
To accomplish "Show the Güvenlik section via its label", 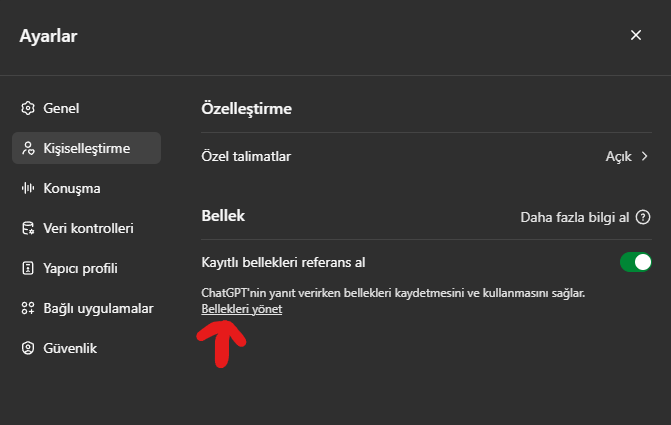I will (x=70, y=348).
